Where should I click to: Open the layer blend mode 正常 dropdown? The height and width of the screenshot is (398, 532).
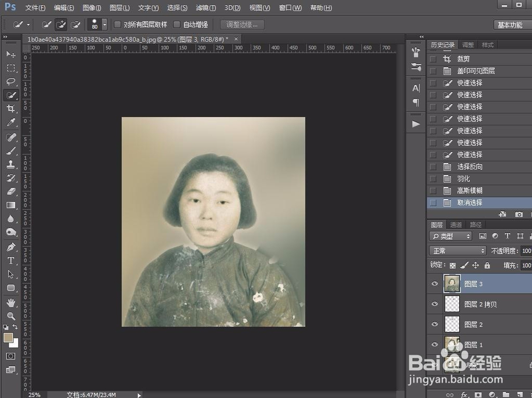point(458,251)
